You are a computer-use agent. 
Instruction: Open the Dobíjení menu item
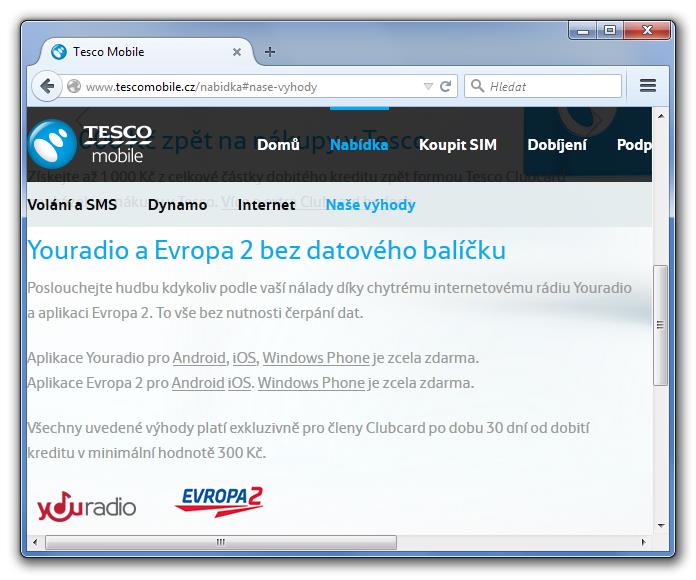(x=557, y=145)
